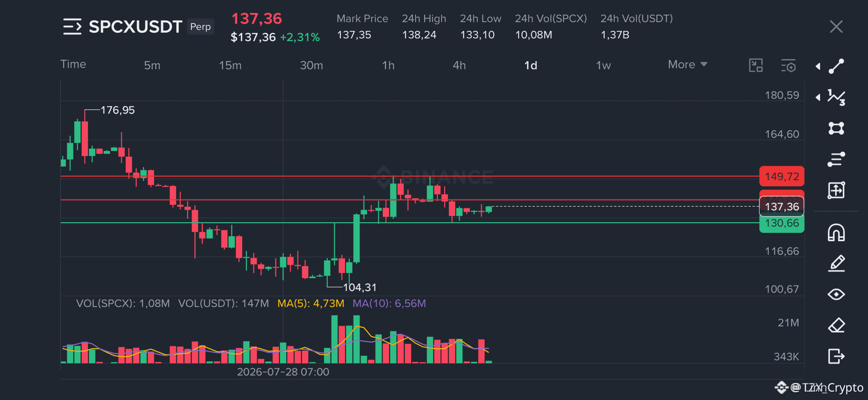The width and height of the screenshot is (868, 400).
Task: Click the 180,59 price axis label
Action: tap(781, 95)
